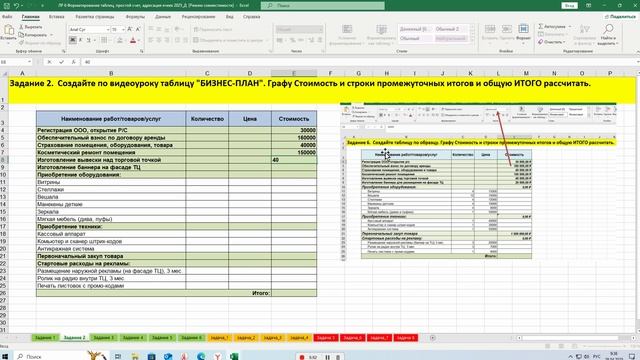Click the red Font Color icon
Image resolution: width=640 pixels, height=360 pixels.
click(133, 40)
